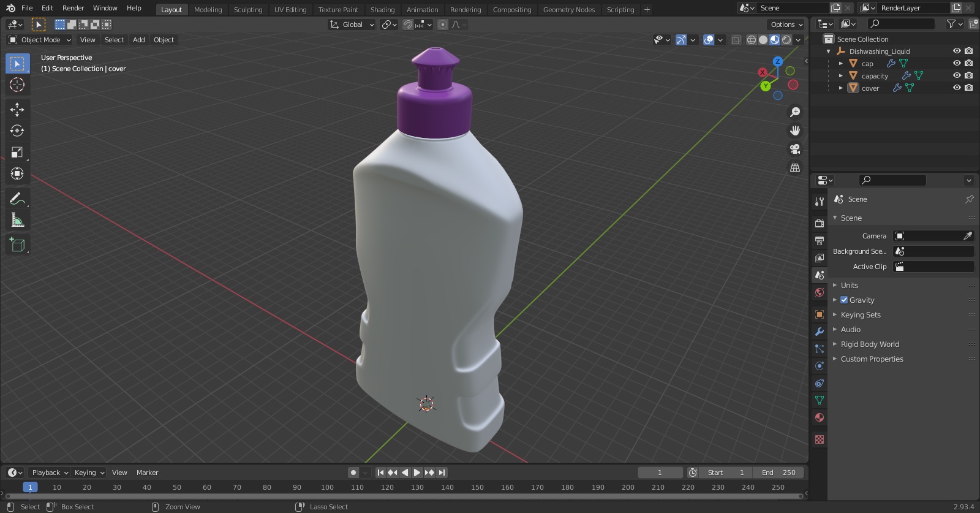This screenshot has height=513, width=980.
Task: Toggle camera view icon in viewport
Action: point(795,149)
